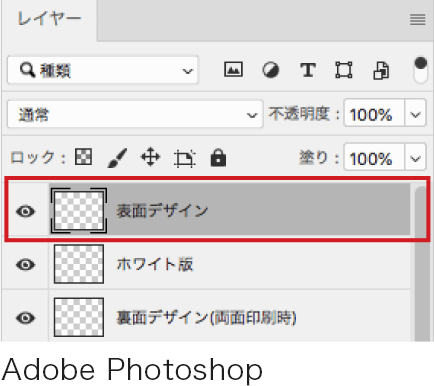Select the 裏面デザイン(両面印刷時) layer name

[x=206, y=318]
